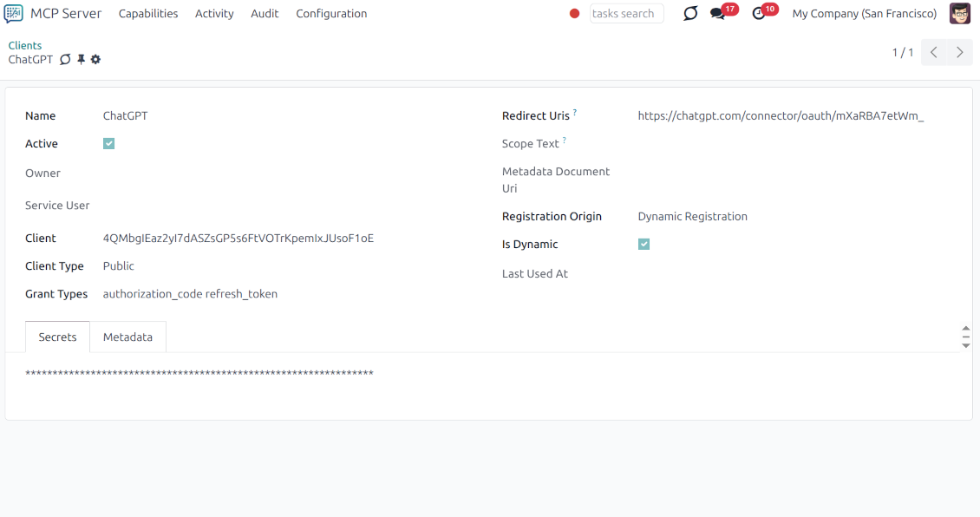980x517 pixels.
Task: Click the next record arrow
Action: (958, 52)
